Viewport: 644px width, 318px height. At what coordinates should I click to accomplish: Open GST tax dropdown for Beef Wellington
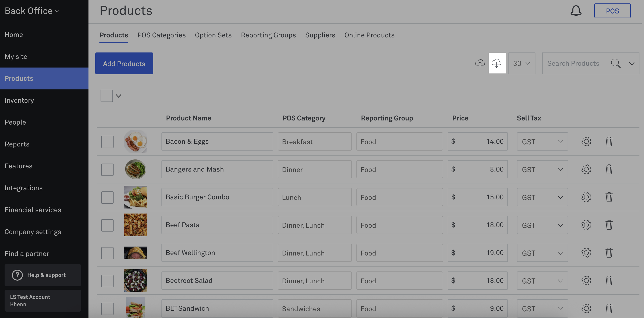coord(542,253)
